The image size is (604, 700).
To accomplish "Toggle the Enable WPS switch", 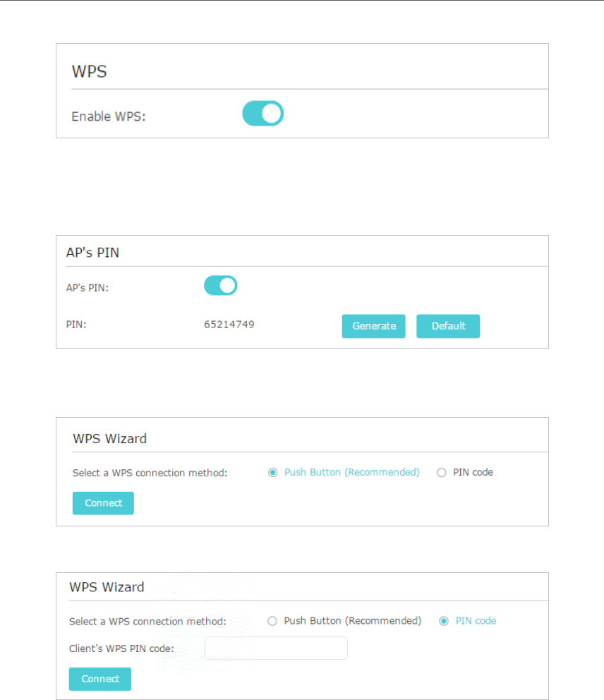I will (262, 114).
